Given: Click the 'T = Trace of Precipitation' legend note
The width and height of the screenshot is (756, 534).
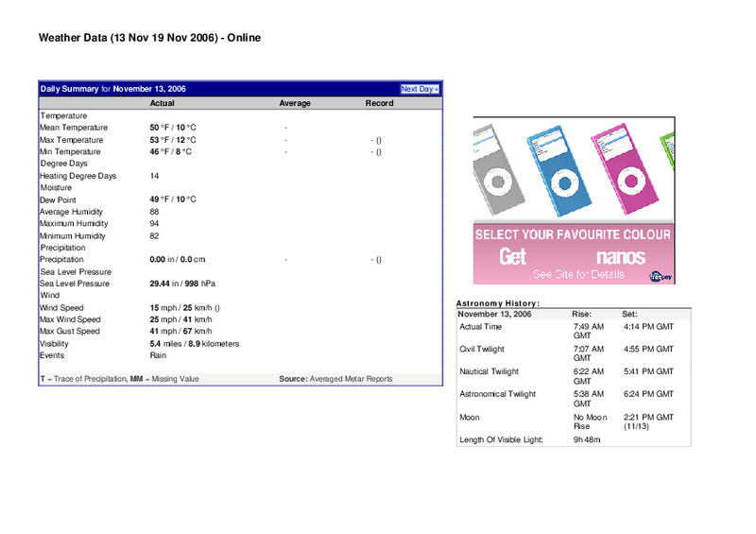Looking at the screenshot, I should (83, 379).
